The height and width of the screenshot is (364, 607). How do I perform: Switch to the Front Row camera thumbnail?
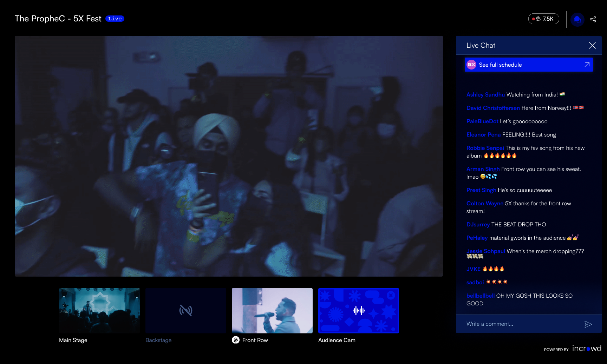click(x=272, y=311)
